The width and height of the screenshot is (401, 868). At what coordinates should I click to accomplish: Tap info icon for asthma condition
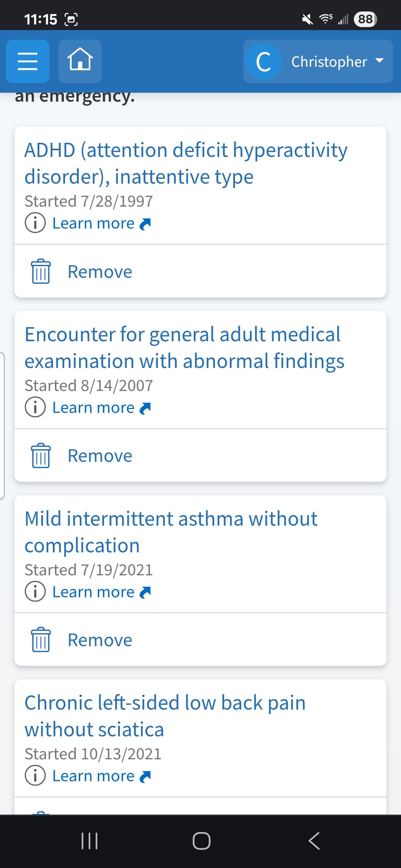(x=35, y=591)
